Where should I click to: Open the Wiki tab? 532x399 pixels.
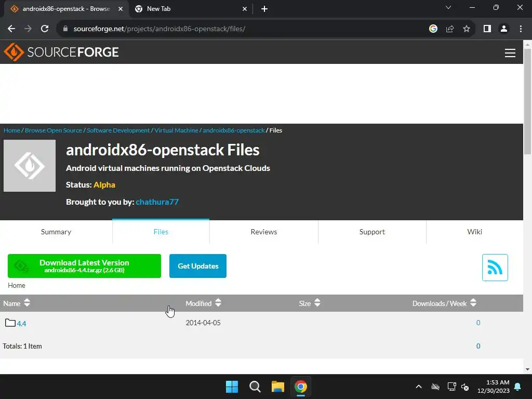(x=474, y=232)
